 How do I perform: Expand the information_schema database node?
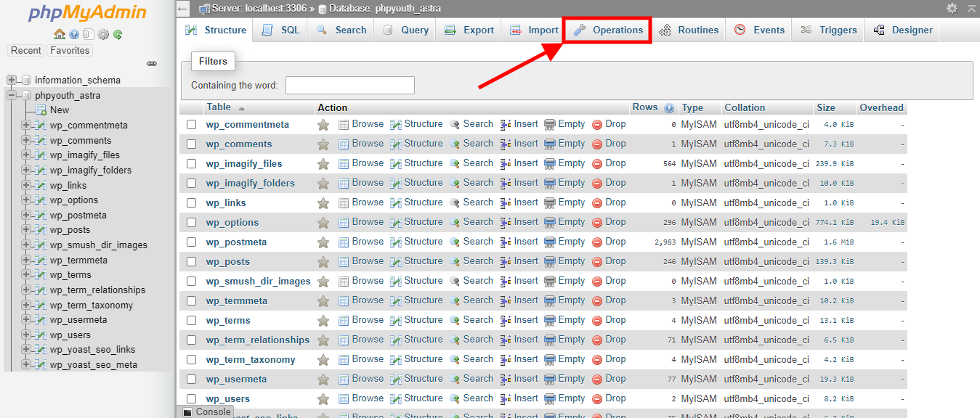pyautogui.click(x=12, y=80)
